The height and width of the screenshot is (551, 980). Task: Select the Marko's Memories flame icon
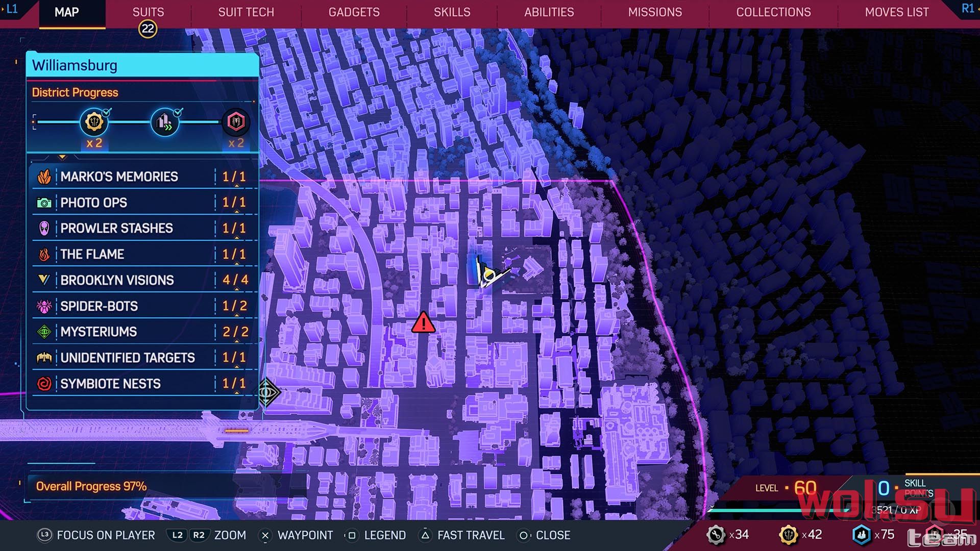[44, 177]
